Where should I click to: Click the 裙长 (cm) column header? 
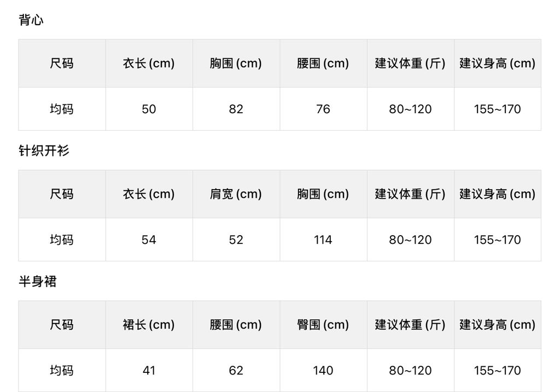point(149,325)
